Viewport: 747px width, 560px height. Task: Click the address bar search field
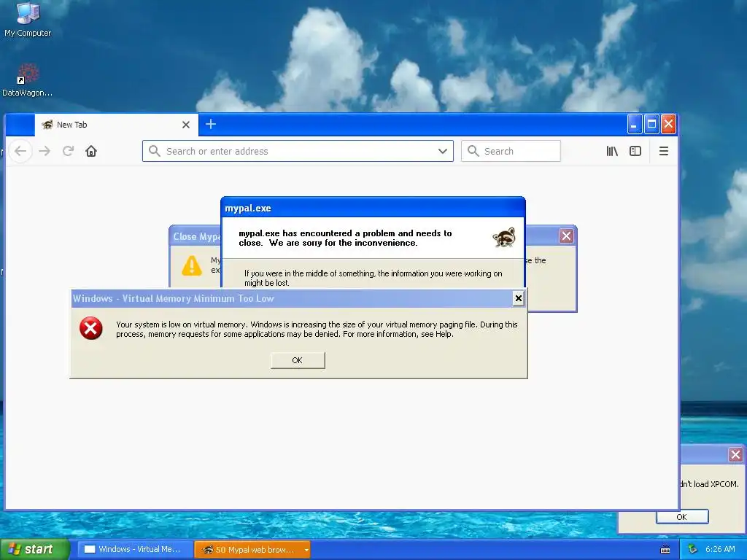pos(298,151)
